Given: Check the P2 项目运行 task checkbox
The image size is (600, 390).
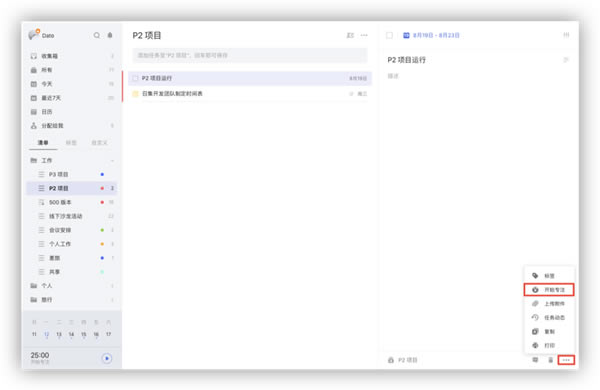Looking at the screenshot, I should [x=135, y=78].
